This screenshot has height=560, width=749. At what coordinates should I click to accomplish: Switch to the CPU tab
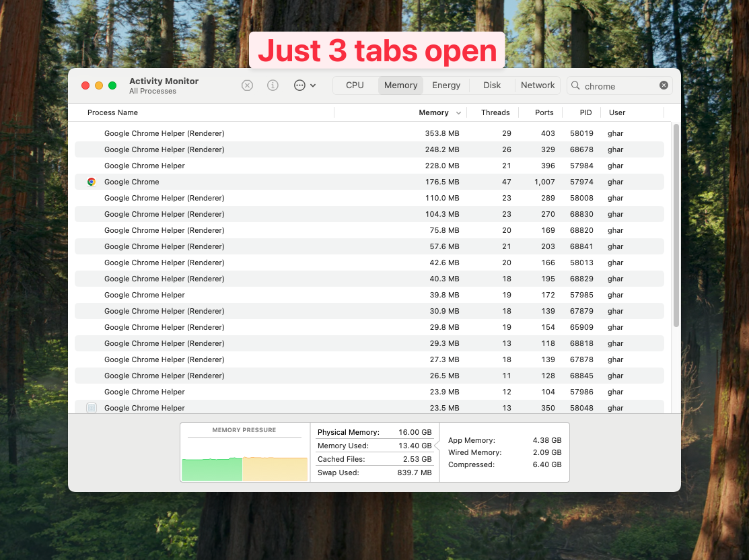coord(355,85)
